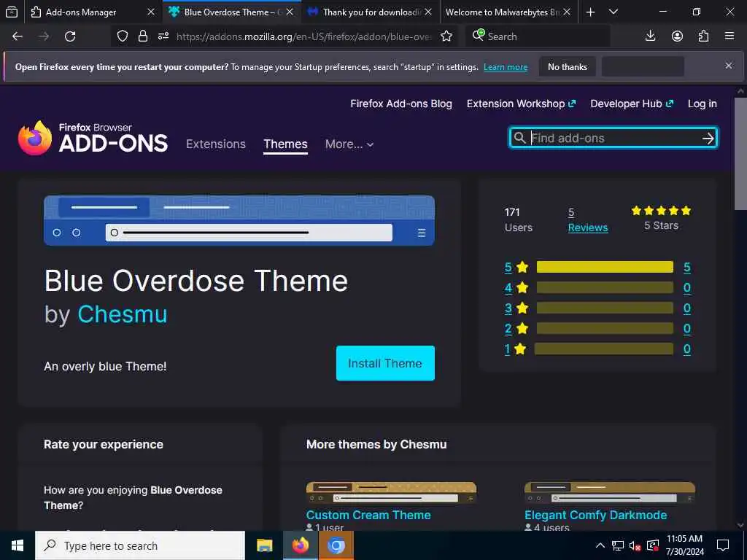Click the Elegant Comfy Darkmode preview
Screen dimensions: 747x560
[610, 492]
